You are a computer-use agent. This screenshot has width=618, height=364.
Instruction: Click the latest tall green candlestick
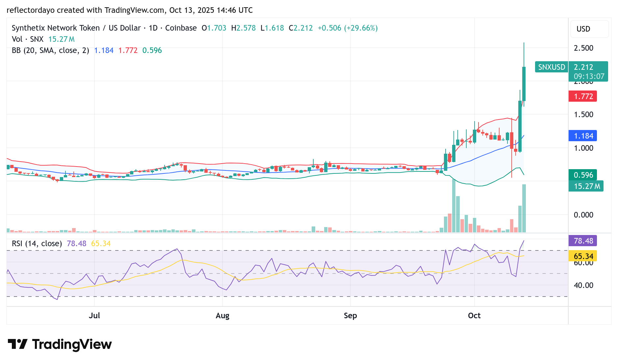(524, 84)
